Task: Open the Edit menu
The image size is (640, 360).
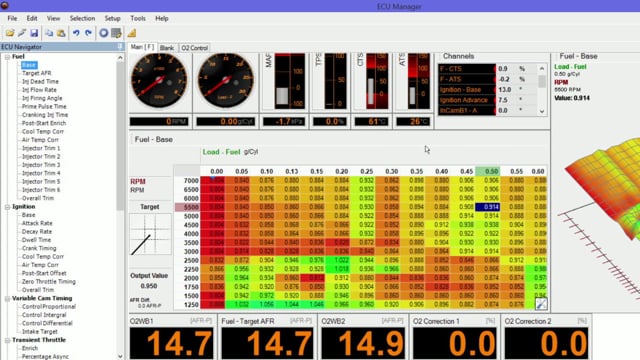Action: [32, 18]
